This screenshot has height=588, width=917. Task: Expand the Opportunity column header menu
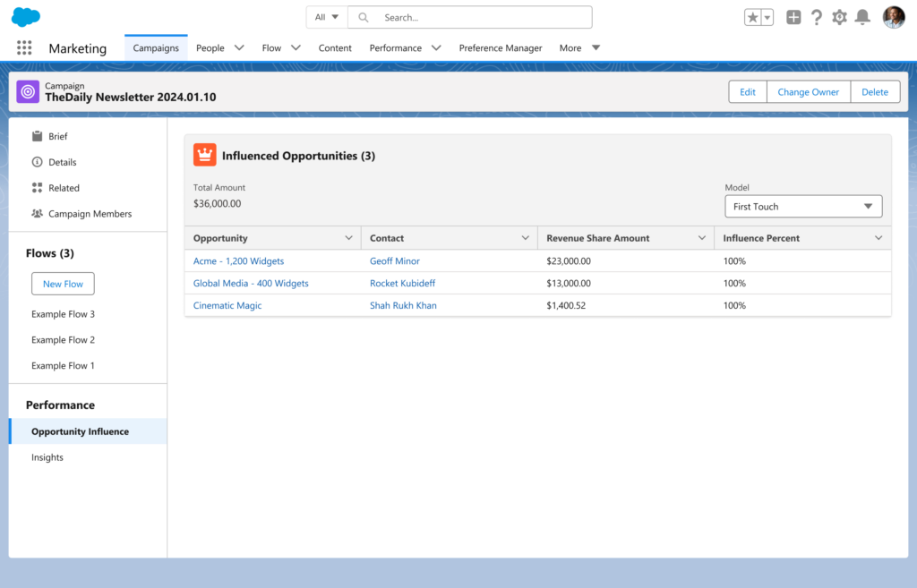(x=348, y=238)
